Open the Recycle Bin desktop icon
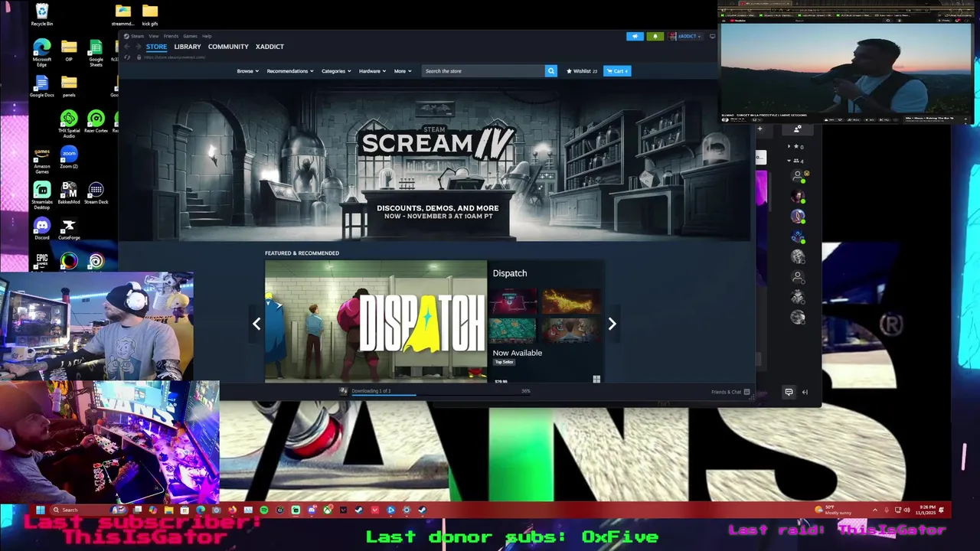This screenshot has height=551, width=980. (42, 15)
